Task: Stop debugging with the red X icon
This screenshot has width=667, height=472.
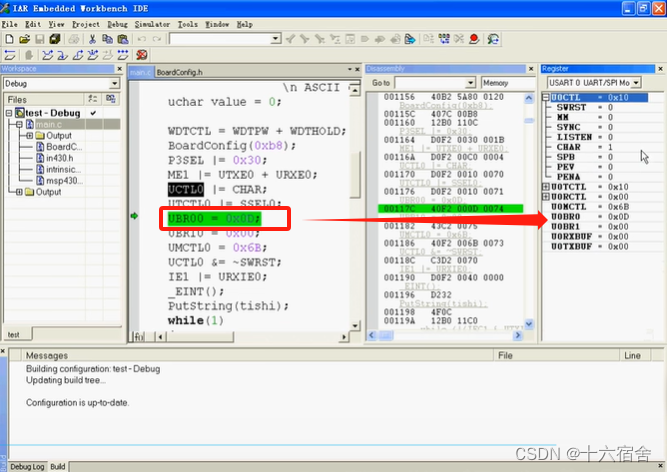Action: [142, 55]
